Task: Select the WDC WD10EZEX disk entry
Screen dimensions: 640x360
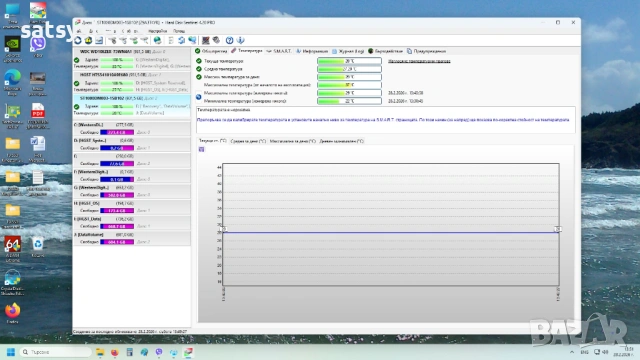Action: (131, 59)
